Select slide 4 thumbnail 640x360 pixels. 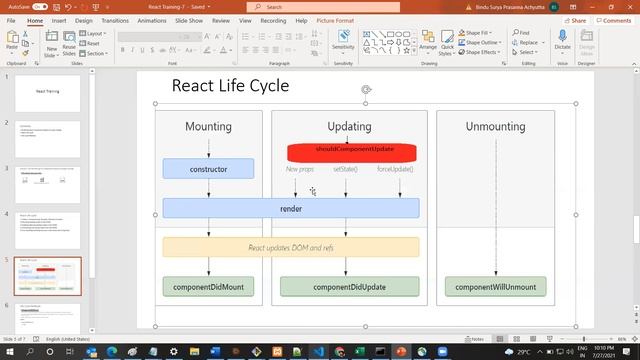(x=48, y=231)
